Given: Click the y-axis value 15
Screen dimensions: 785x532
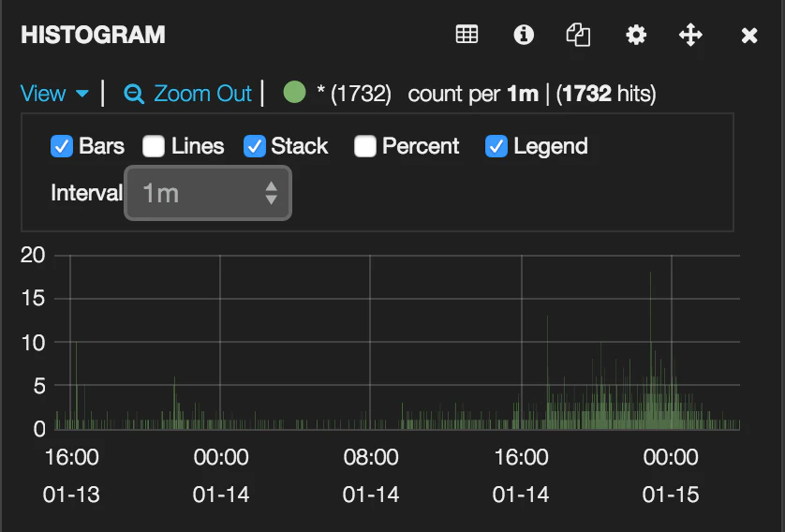Looking at the screenshot, I should tap(33, 299).
